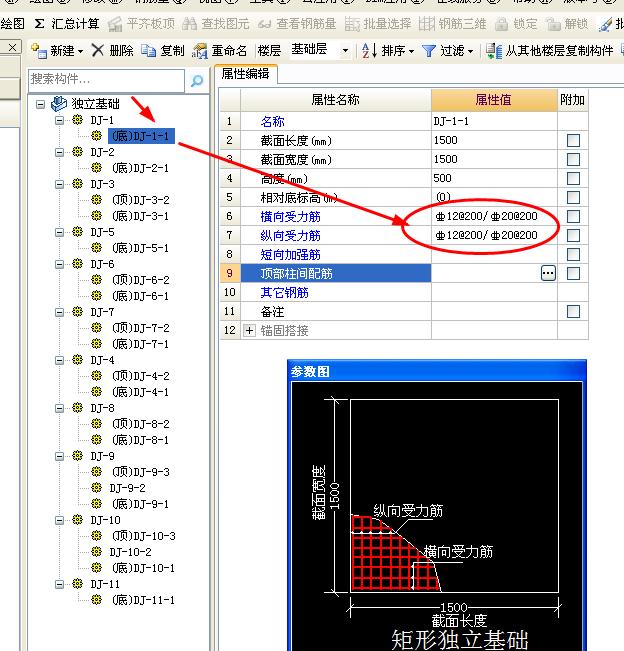Open the 基础层 floor dropdown

(345, 51)
